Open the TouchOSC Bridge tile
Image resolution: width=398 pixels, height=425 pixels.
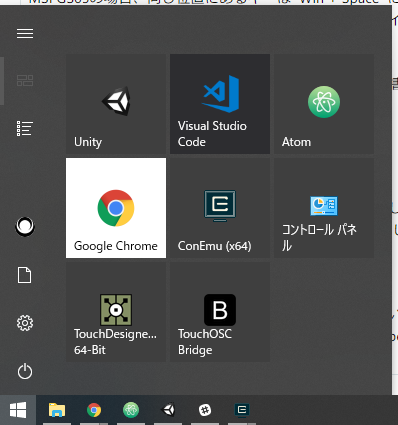point(220,312)
